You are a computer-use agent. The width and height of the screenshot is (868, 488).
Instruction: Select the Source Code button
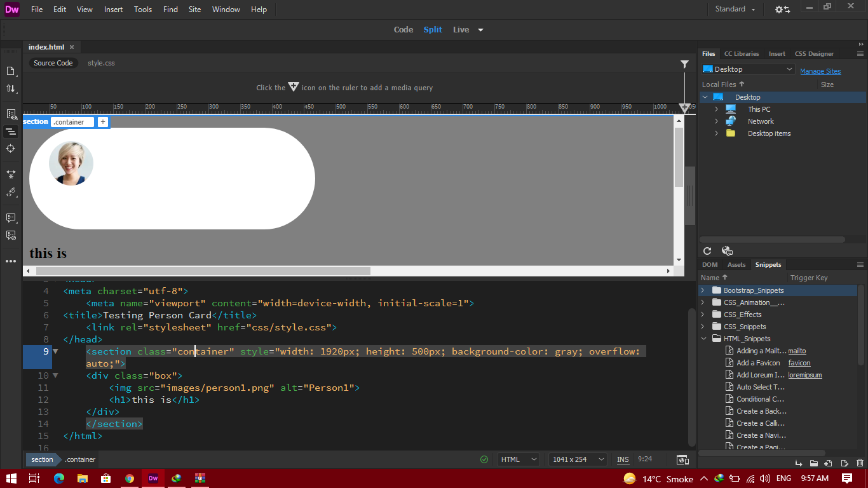[53, 63]
